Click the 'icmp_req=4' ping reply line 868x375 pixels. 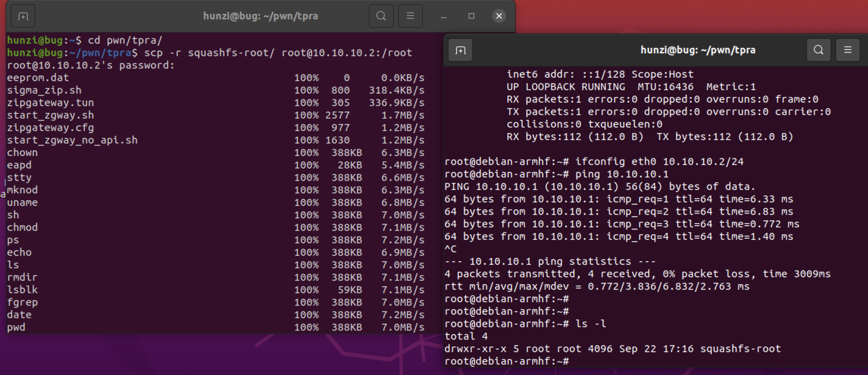tap(619, 236)
